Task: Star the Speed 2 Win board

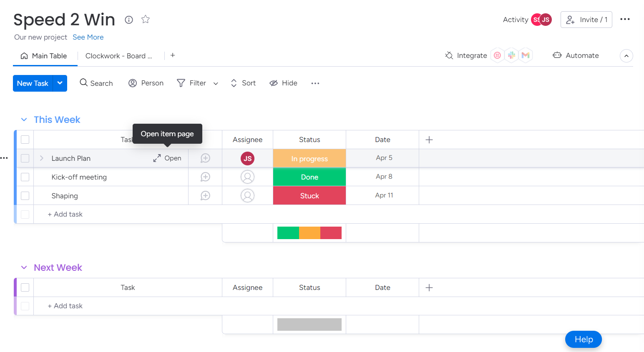Action: 145,19
